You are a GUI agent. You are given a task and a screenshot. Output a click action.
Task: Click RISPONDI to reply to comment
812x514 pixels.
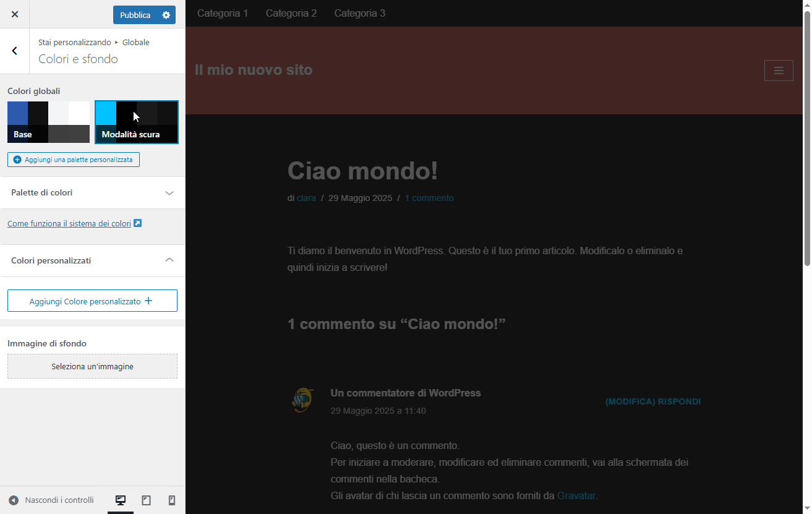pyautogui.click(x=679, y=401)
